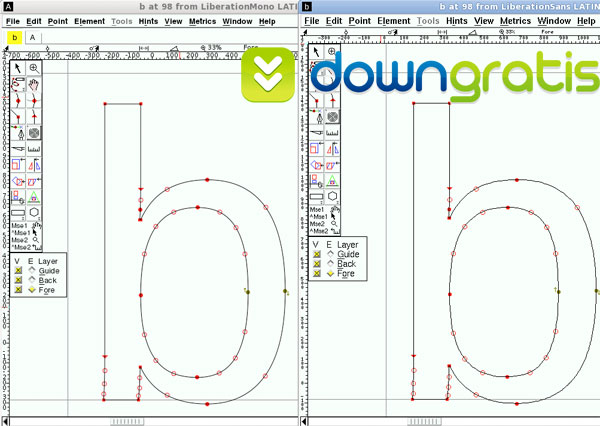
Task: Select the Knife tool in LiberationMono window
Action: [x=18, y=149]
